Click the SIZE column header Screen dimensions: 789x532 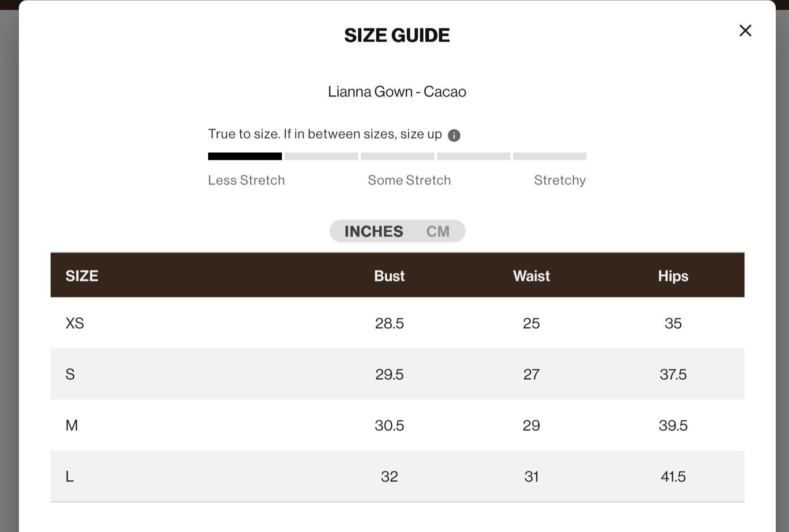click(x=82, y=276)
